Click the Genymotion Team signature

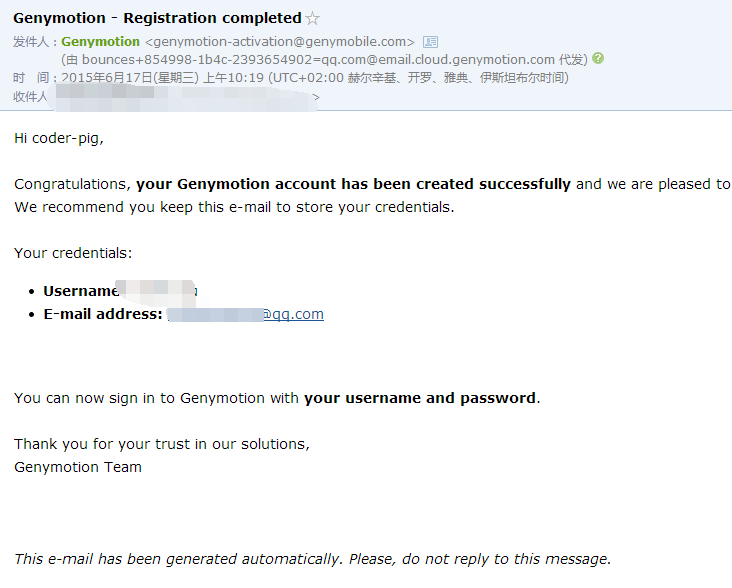[78, 467]
